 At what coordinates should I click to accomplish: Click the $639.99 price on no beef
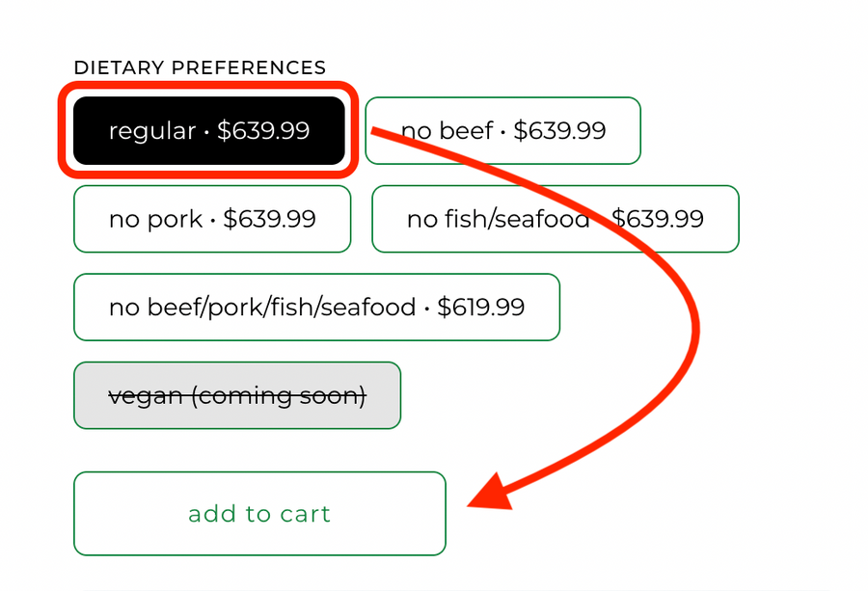(559, 131)
